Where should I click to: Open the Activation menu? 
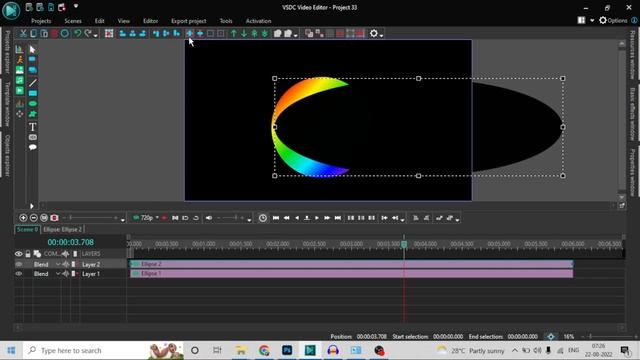[258, 21]
